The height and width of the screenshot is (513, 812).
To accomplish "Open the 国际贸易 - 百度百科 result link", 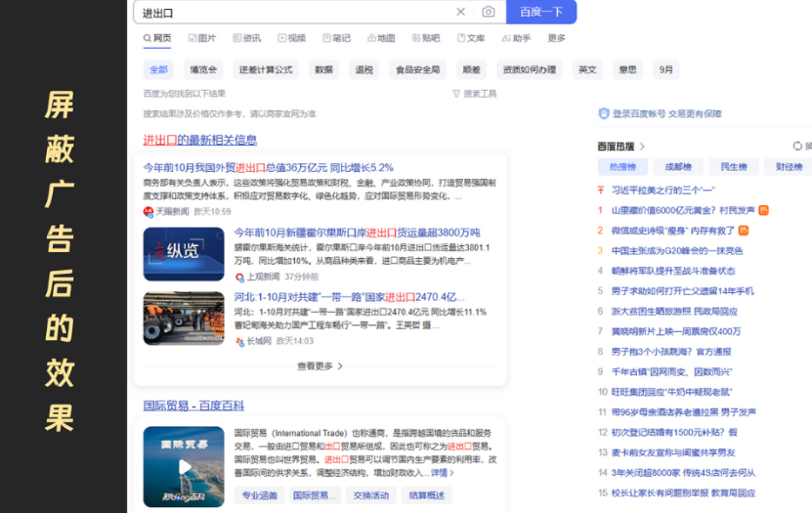I will click(x=193, y=406).
